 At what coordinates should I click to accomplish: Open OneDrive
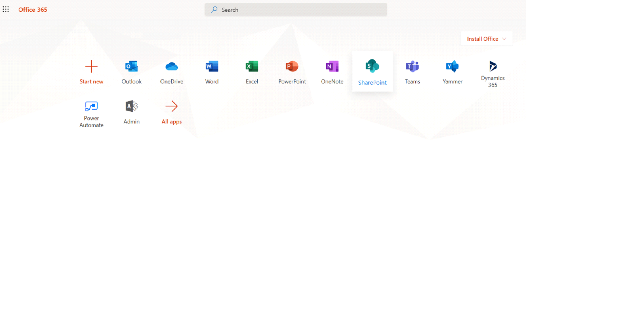click(172, 72)
